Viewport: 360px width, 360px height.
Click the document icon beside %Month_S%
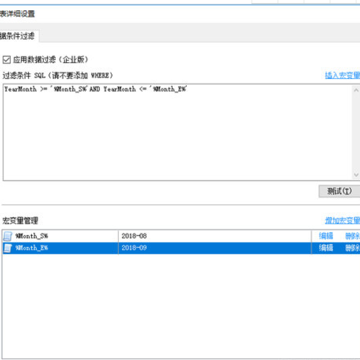click(x=7, y=236)
